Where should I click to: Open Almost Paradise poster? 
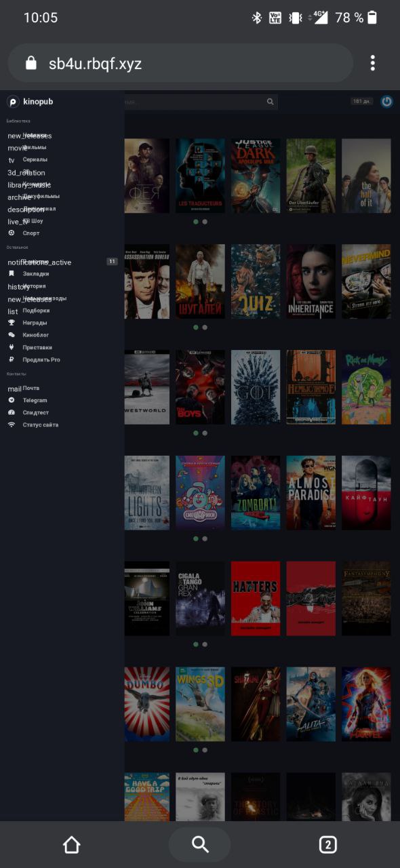[311, 493]
